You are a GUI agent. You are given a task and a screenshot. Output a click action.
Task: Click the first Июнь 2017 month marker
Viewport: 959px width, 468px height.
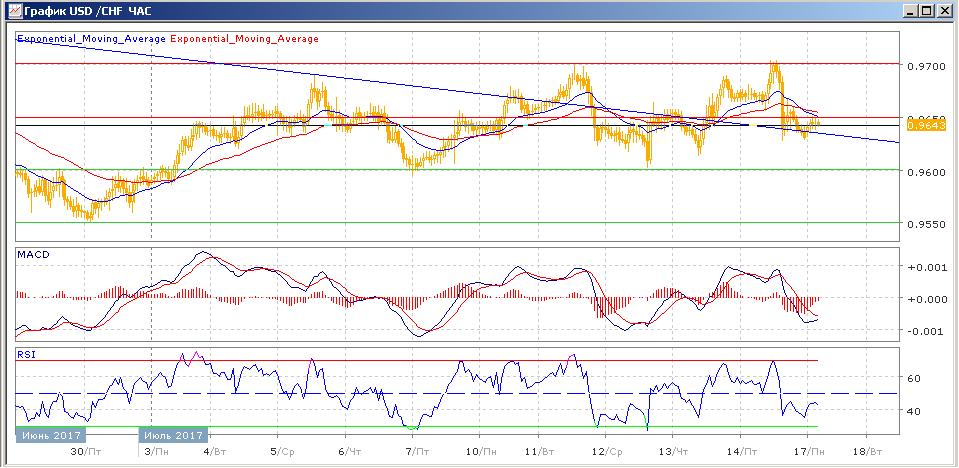[x=50, y=436]
